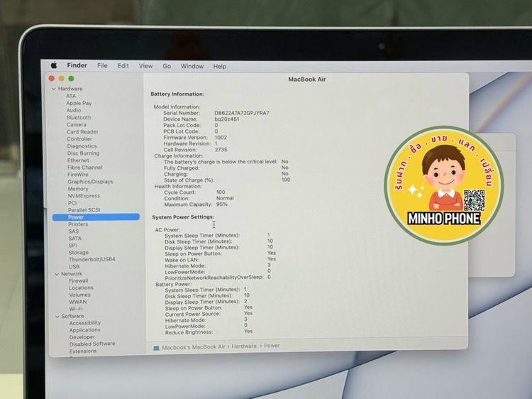Image resolution: width=532 pixels, height=399 pixels.
Task: Select Disabled Software under Software
Action: coord(92,344)
